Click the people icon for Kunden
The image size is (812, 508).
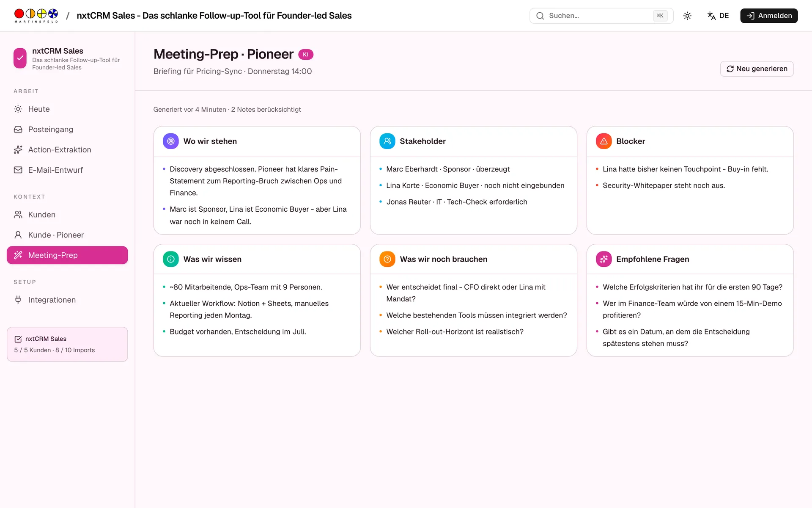18,215
